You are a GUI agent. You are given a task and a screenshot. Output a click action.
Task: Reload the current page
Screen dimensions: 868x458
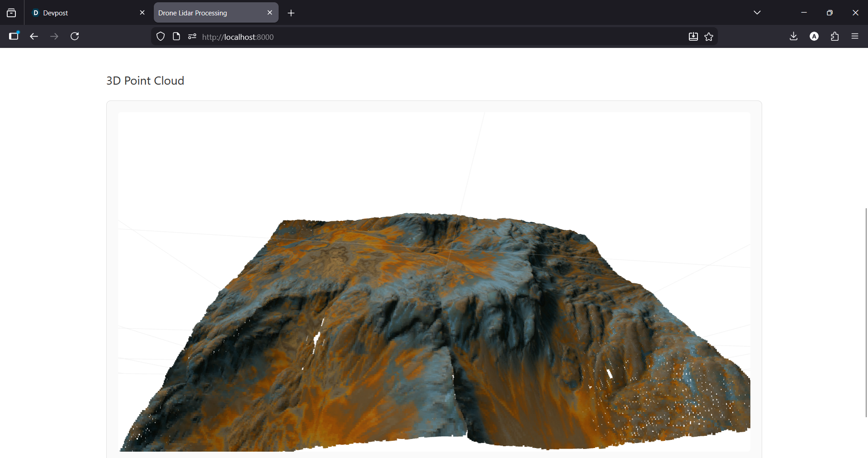[75, 36]
